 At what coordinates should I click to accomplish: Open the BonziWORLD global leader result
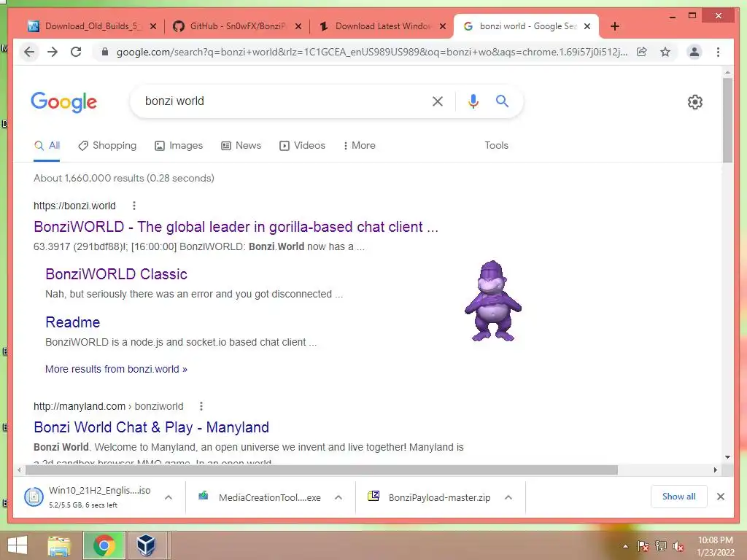coord(236,227)
